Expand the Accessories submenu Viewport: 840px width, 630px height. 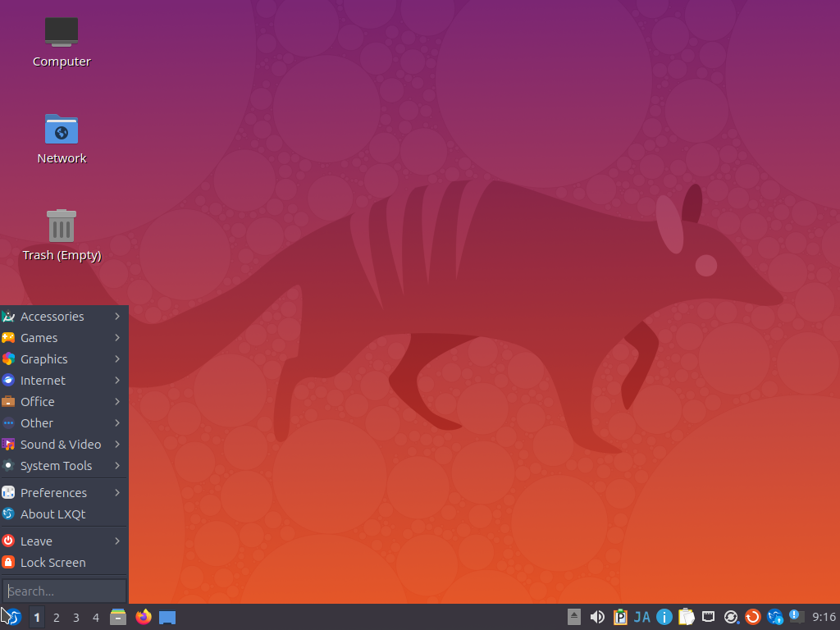coord(52,316)
